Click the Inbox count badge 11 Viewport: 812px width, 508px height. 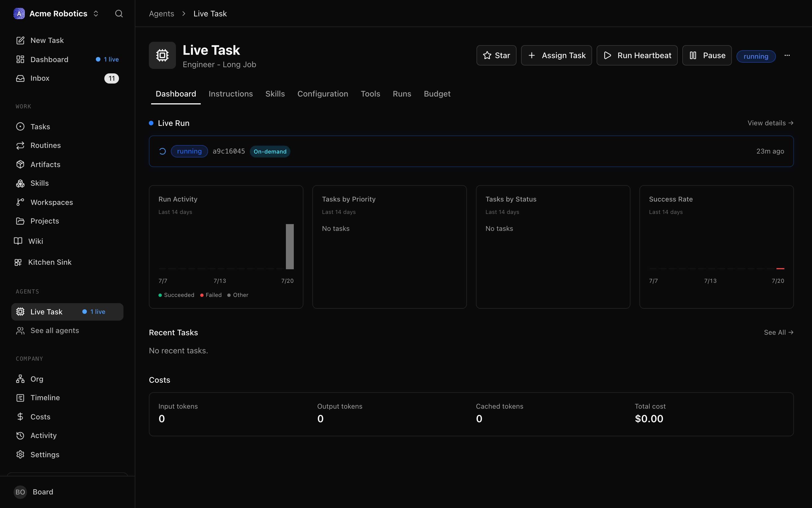(x=111, y=78)
